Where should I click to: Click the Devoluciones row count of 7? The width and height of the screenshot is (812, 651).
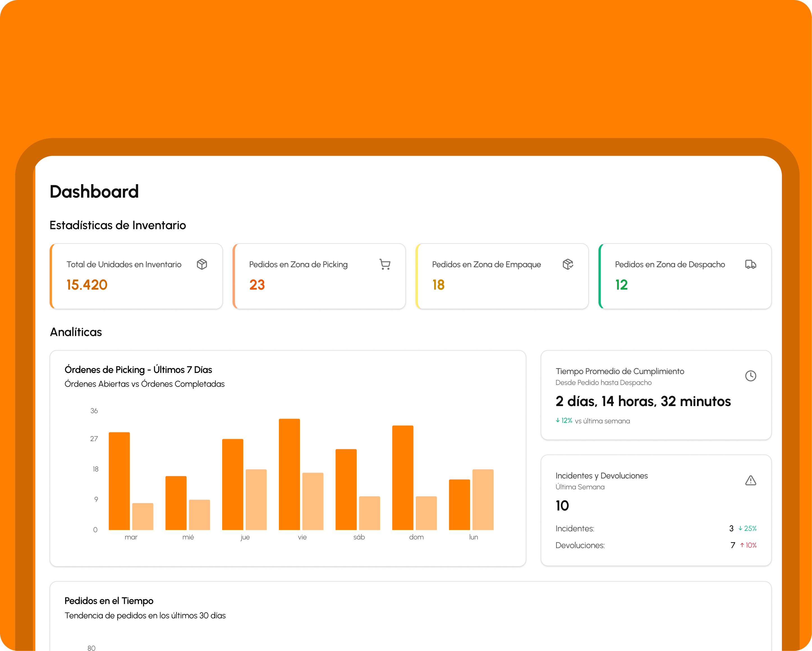[x=733, y=545]
